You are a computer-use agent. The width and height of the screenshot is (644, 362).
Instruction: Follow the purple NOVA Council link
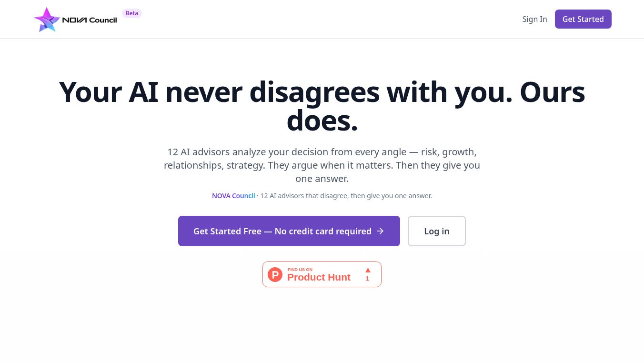pos(233,196)
